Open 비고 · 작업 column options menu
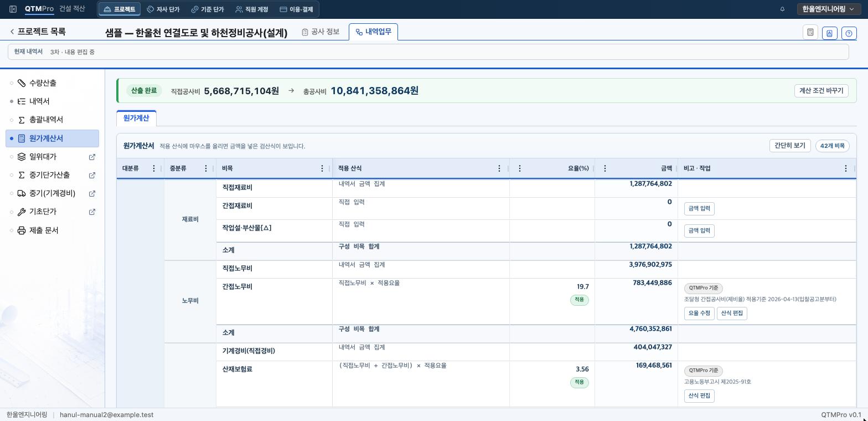Image resolution: width=868 pixels, height=421 pixels. point(845,168)
